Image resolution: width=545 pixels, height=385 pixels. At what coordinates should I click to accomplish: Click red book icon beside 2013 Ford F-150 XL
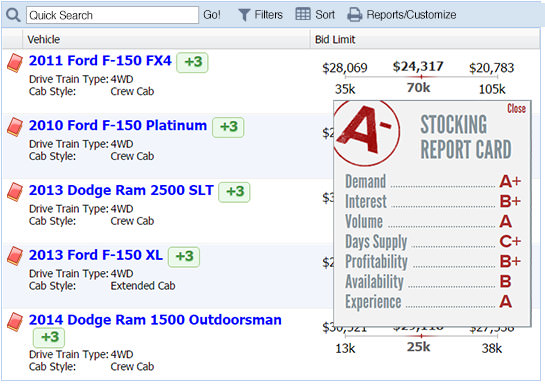click(15, 256)
